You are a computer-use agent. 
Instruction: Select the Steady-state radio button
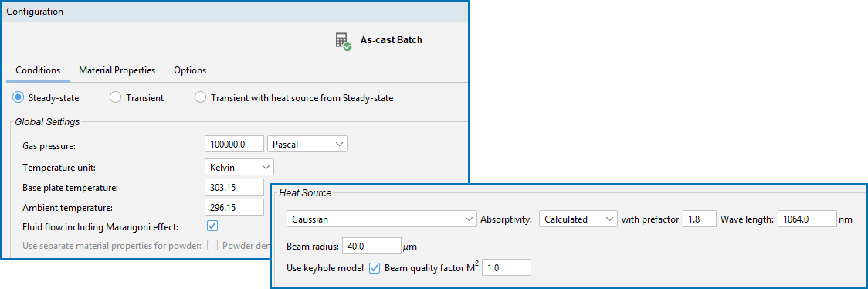[x=19, y=98]
